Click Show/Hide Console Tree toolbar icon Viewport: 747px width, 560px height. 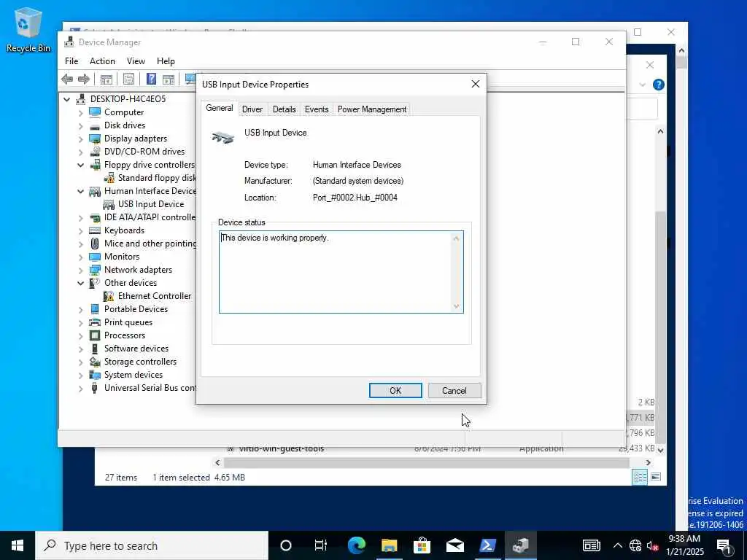(x=107, y=79)
